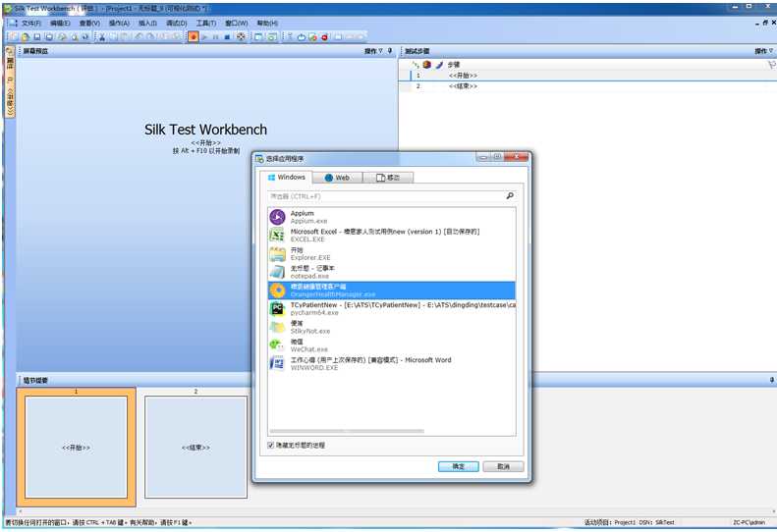Image resolution: width=777 pixels, height=532 pixels.
Task: Click the Pause button in the toolbar
Action: click(x=215, y=37)
